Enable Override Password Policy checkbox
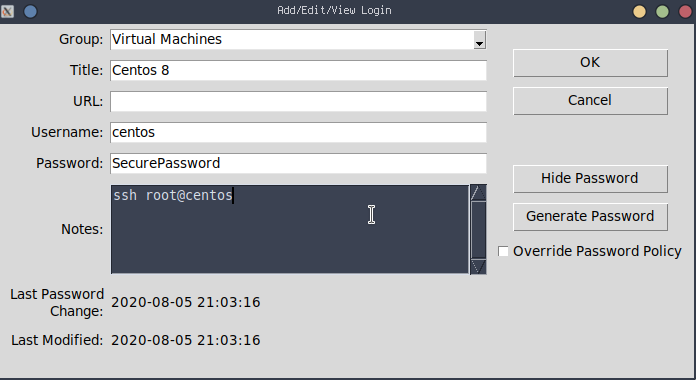Screen dimensions: 696x380 503,251
